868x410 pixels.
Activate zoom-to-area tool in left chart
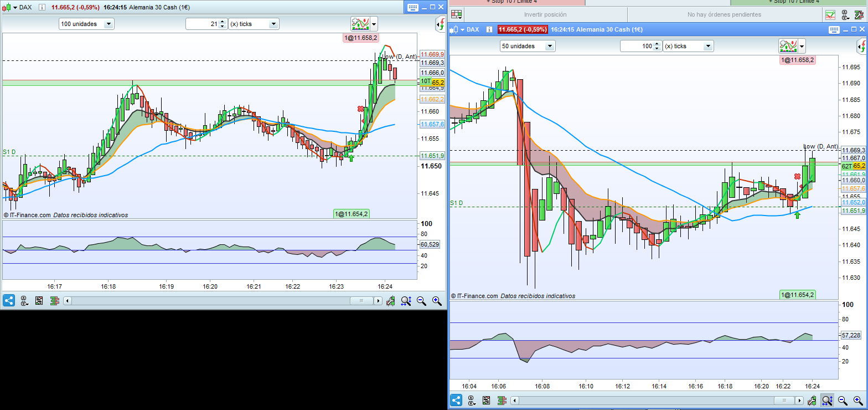[x=406, y=300]
